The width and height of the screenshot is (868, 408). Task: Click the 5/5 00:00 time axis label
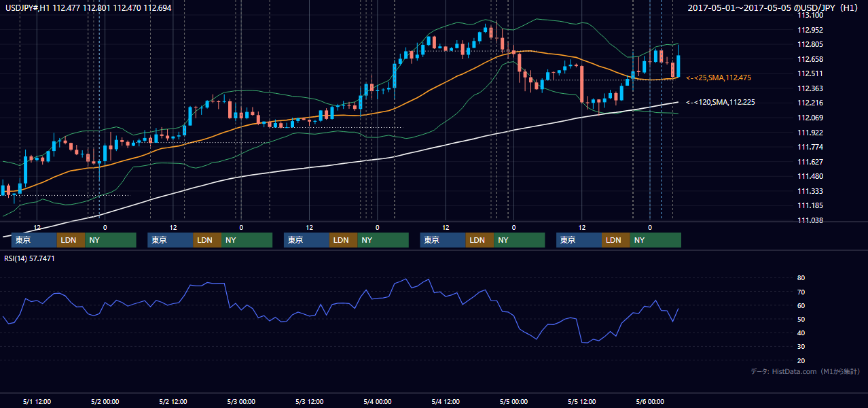513,401
